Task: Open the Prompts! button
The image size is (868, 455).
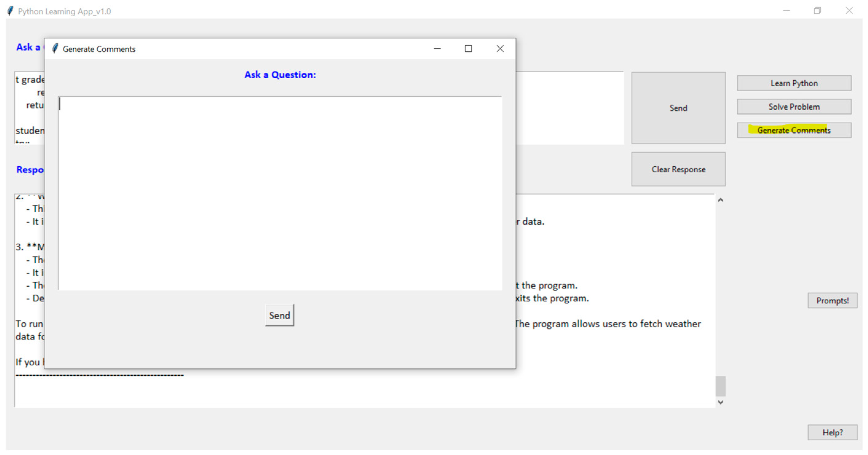Action: (x=832, y=300)
